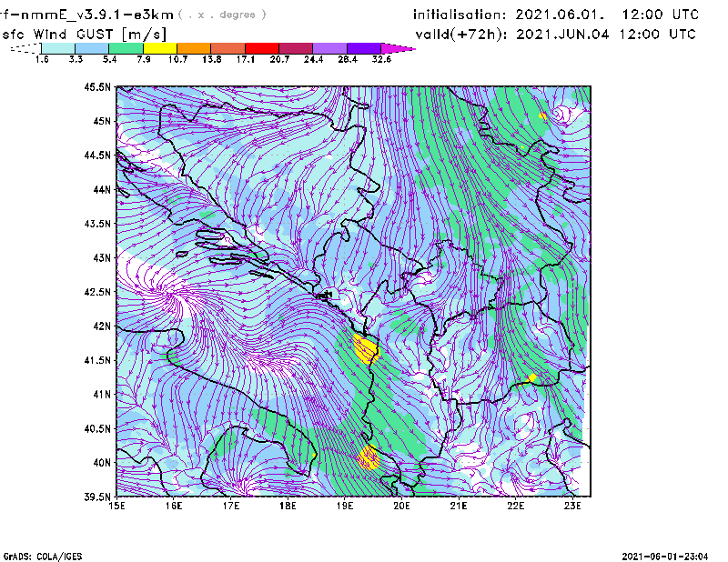Click the "44.5N" latitude label
The height and width of the screenshot is (562, 728).
tap(97, 155)
